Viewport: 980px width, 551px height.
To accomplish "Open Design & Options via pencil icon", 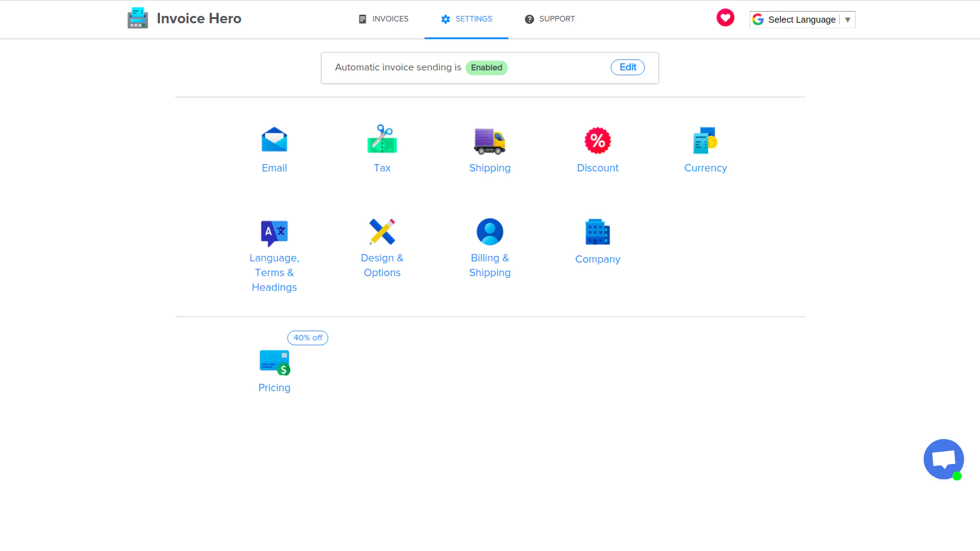I will pos(382,231).
